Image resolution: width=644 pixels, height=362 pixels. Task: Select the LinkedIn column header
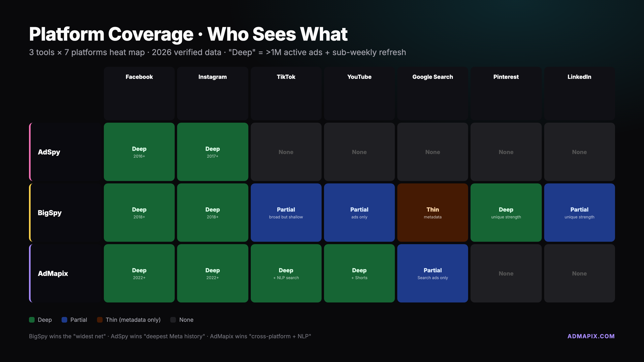tap(579, 77)
